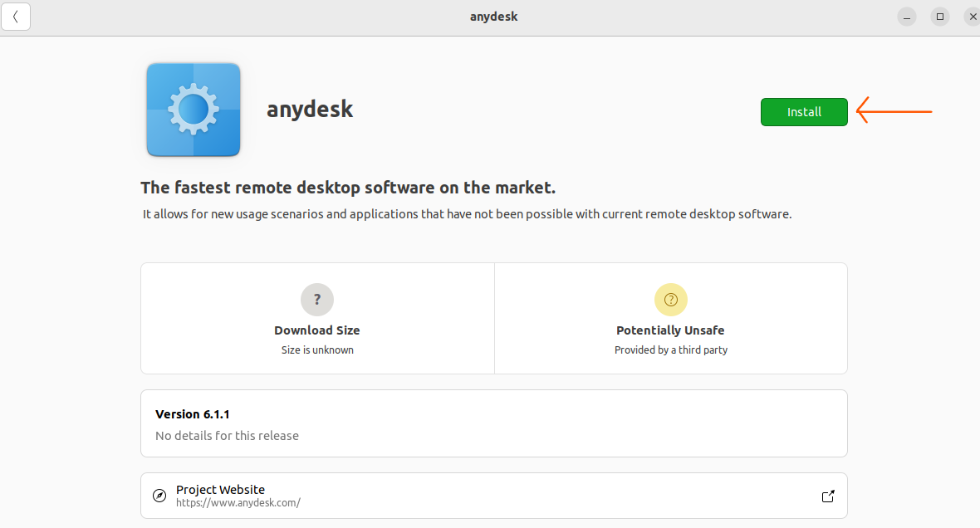980x528 pixels.
Task: Click the 'fastest remote desktop software' summary line
Action: (x=348, y=188)
